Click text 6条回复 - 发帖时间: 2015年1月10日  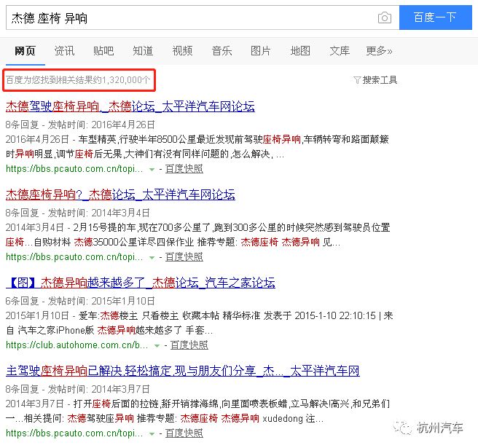[80, 301]
